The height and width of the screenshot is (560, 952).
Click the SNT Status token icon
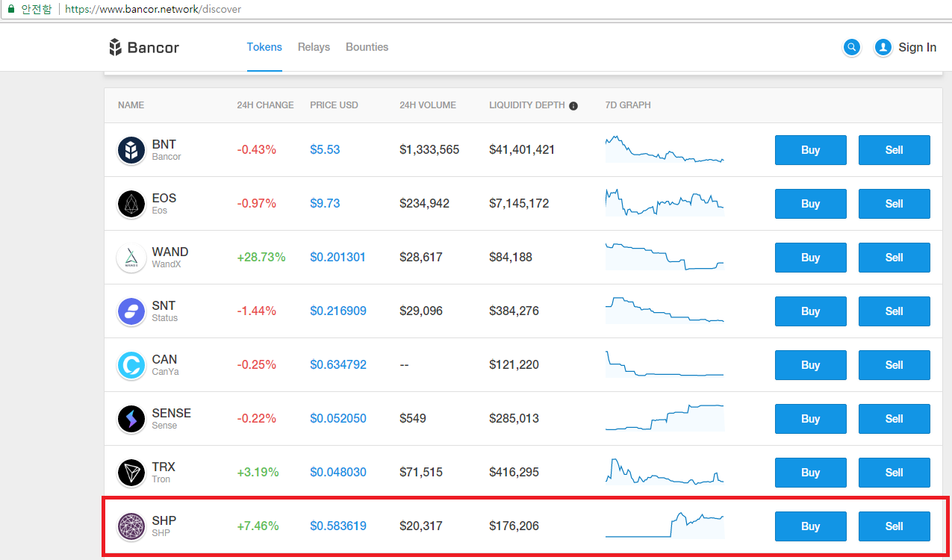(x=131, y=311)
